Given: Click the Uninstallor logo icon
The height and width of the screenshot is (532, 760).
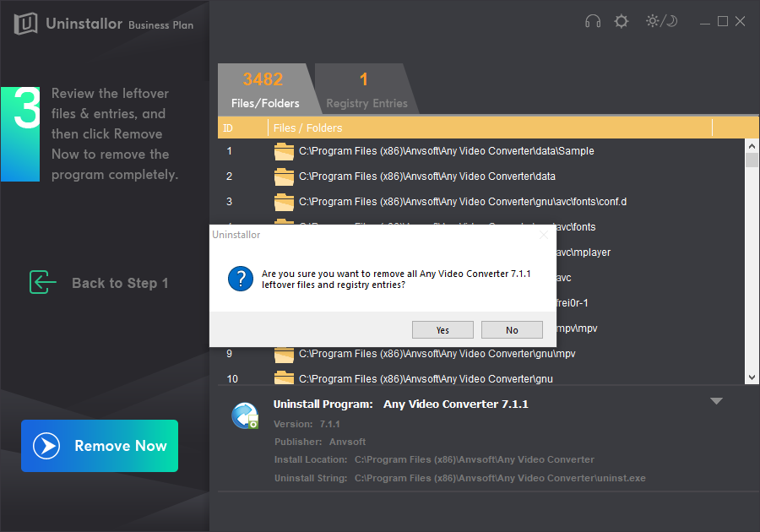Looking at the screenshot, I should point(25,24).
